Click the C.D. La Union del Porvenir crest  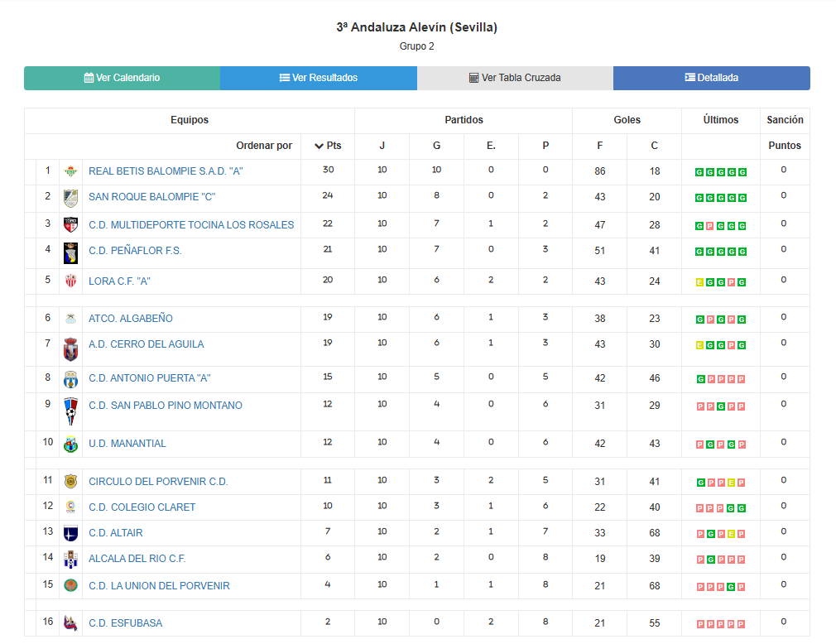click(70, 585)
